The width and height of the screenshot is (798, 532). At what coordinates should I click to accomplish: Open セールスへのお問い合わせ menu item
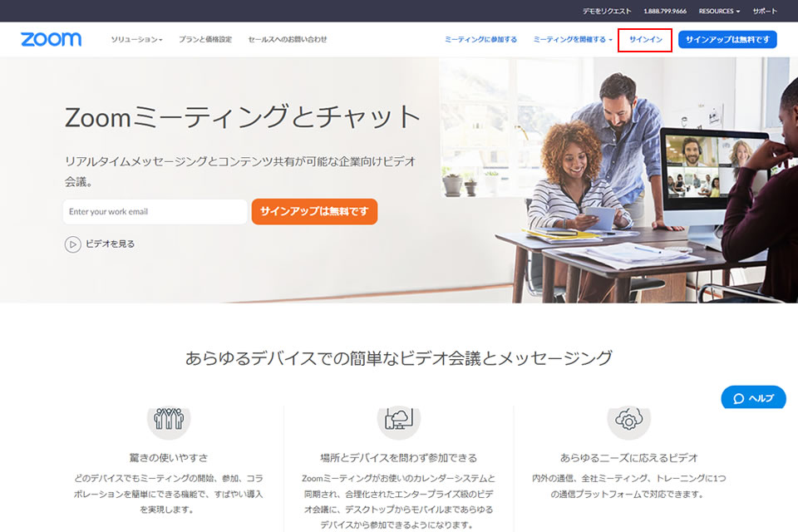[x=287, y=39]
